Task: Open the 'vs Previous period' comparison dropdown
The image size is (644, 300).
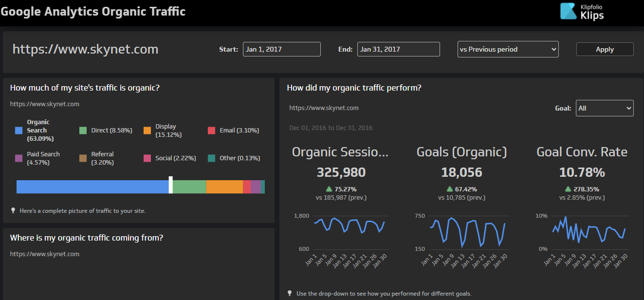Action: coord(508,49)
